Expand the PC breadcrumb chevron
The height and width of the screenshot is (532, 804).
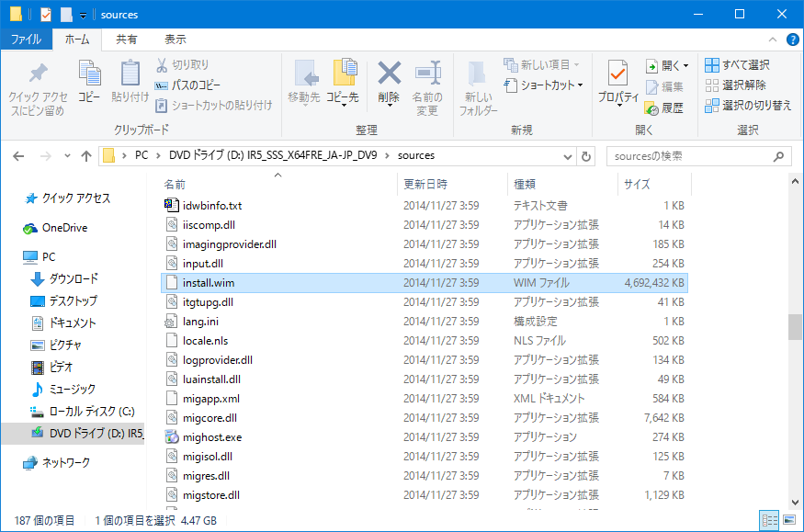[158, 156]
